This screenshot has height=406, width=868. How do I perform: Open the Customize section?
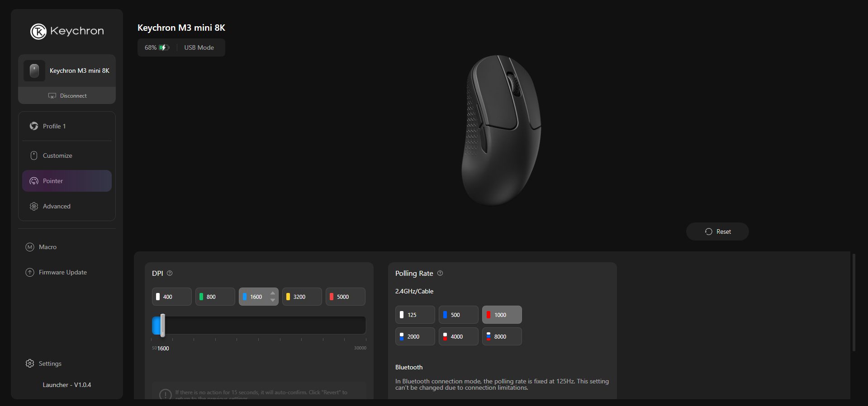(67, 156)
